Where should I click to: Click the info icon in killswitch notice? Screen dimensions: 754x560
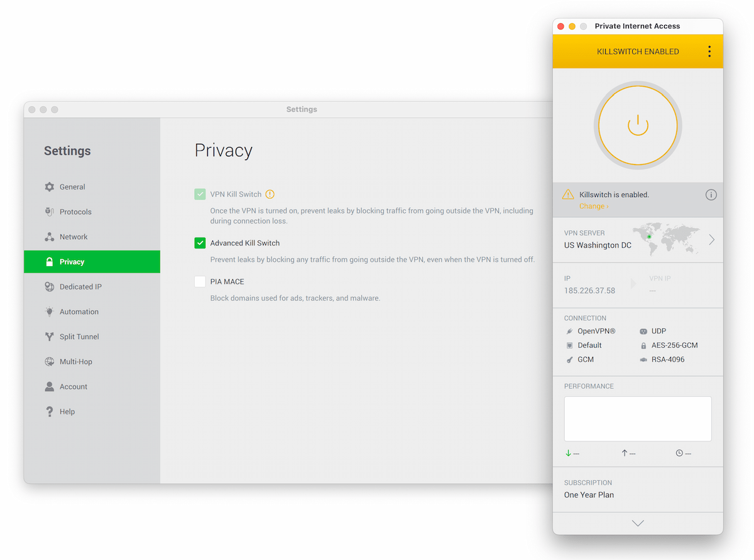tap(711, 195)
